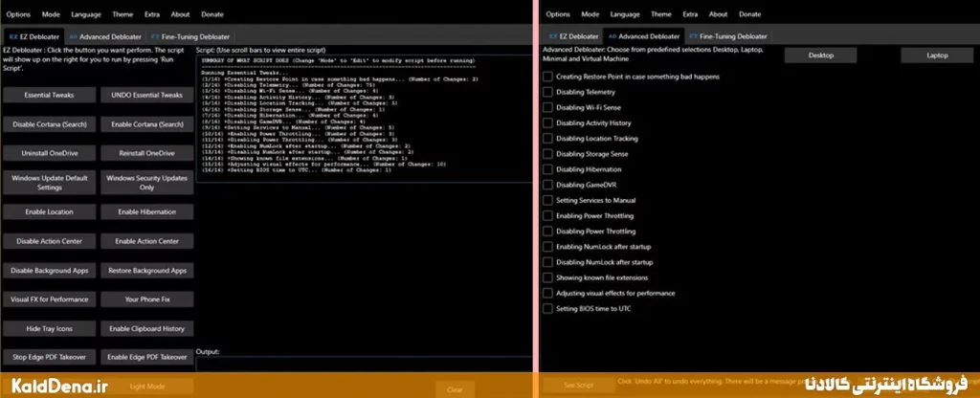Select Advanced Debloater tab in right window

pos(644,37)
